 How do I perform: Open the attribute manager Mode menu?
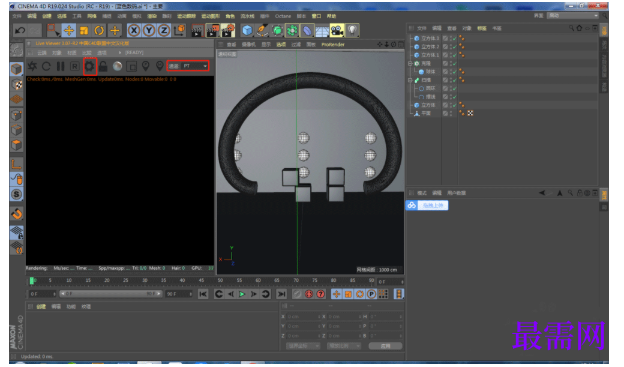pos(422,193)
